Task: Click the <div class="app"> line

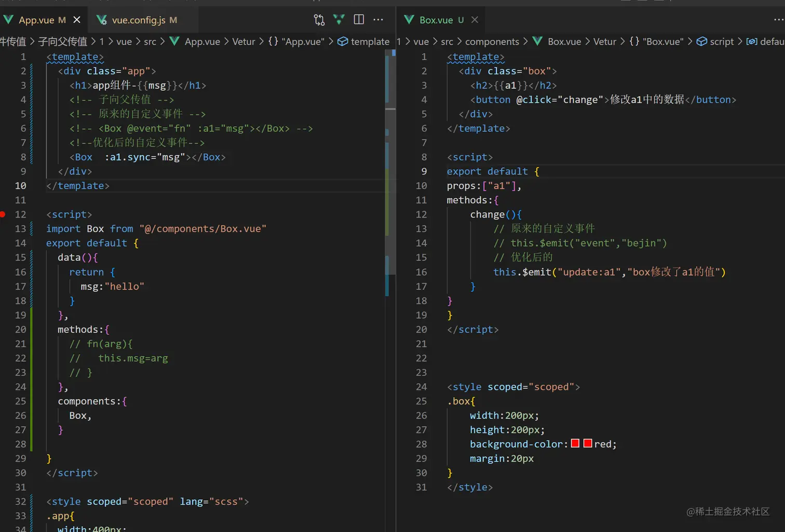Action: click(107, 71)
